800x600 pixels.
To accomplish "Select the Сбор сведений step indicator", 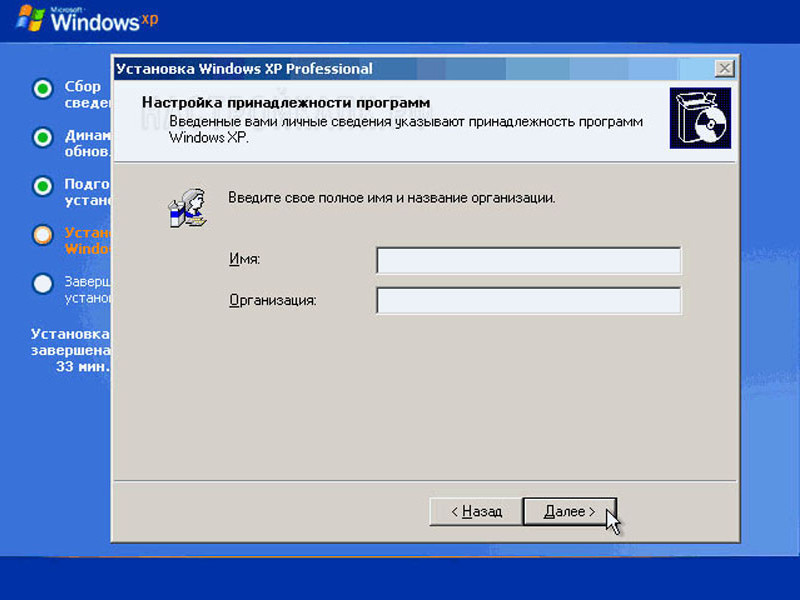I will coord(43,89).
